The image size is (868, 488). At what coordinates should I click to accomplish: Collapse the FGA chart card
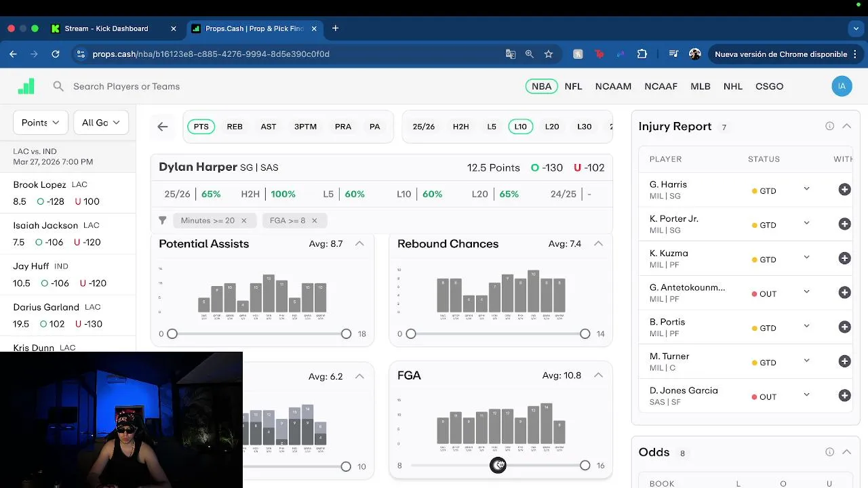[598, 375]
